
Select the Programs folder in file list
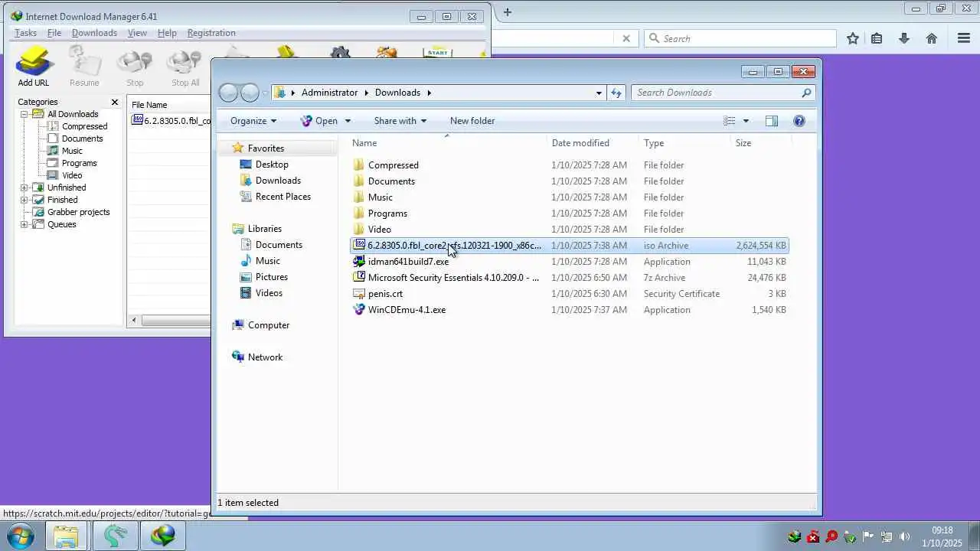coord(387,214)
